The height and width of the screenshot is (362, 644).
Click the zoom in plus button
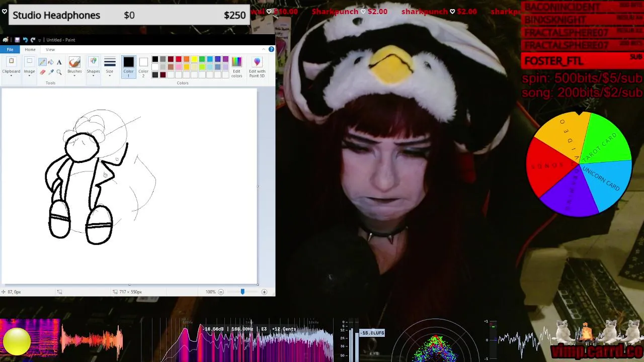(x=264, y=292)
